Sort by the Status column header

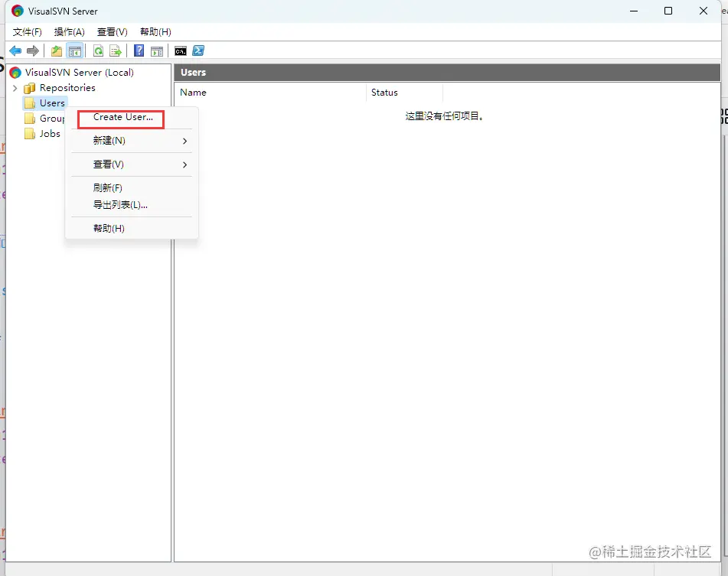(x=404, y=93)
